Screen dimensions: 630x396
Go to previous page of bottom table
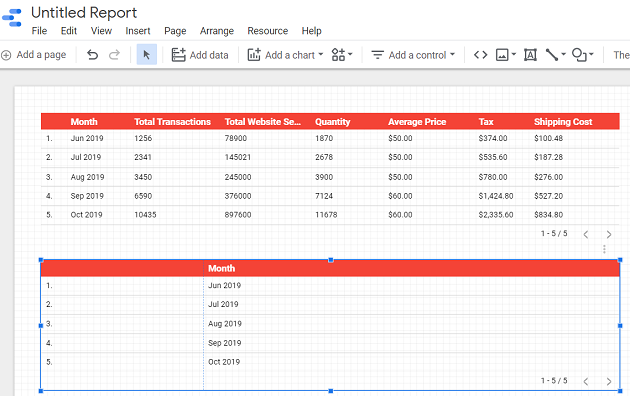coord(586,381)
